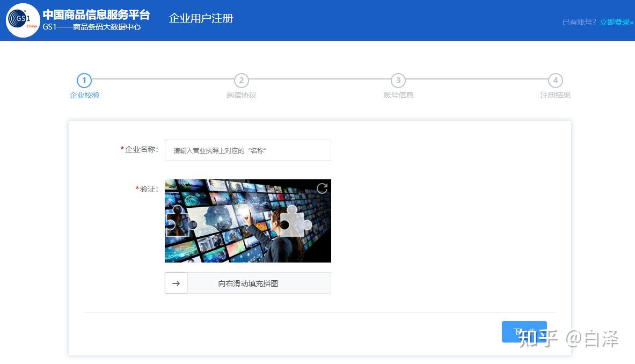635x364 pixels.
Task: Select the 账号信息 step label
Action: [x=398, y=95]
